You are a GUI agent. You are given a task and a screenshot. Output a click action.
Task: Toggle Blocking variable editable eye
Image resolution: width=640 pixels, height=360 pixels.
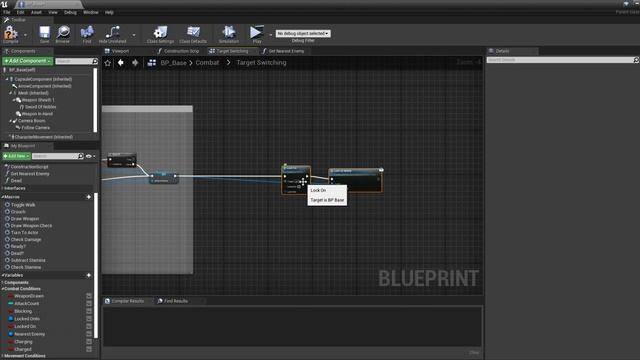[x=89, y=311]
